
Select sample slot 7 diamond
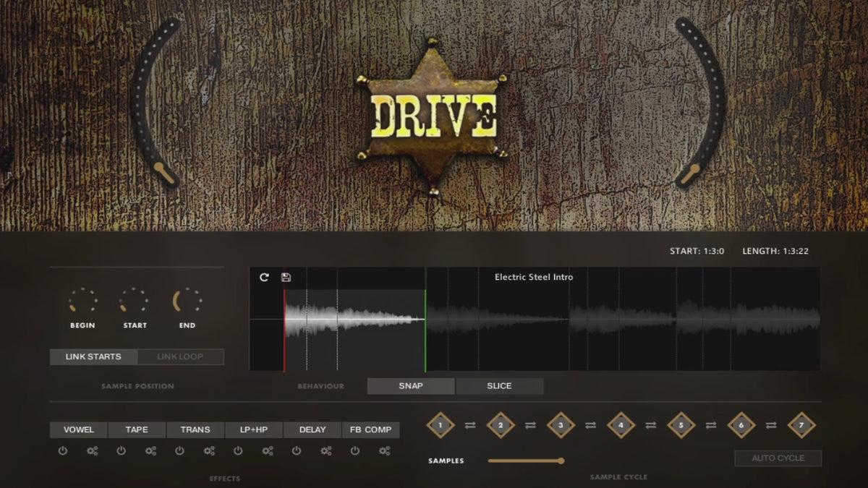(x=801, y=425)
